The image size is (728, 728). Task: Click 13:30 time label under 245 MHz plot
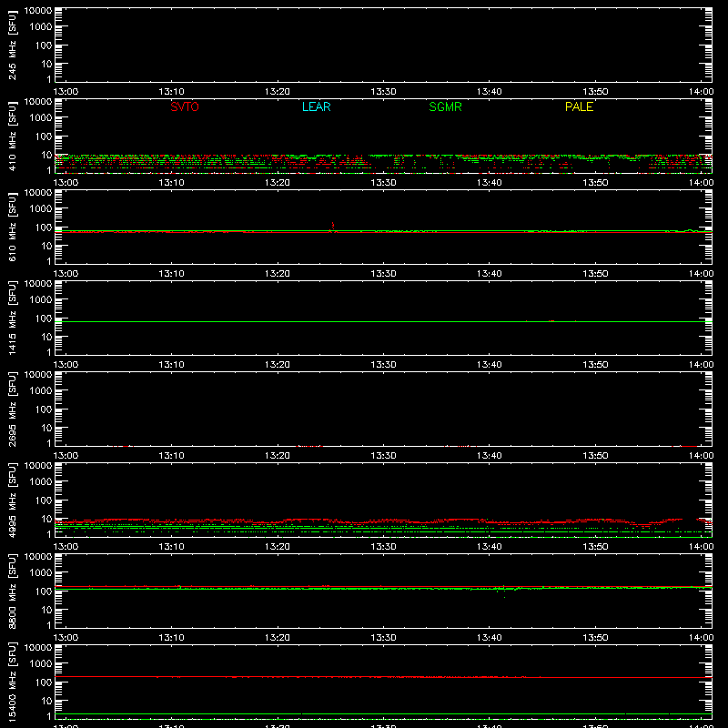click(383, 92)
